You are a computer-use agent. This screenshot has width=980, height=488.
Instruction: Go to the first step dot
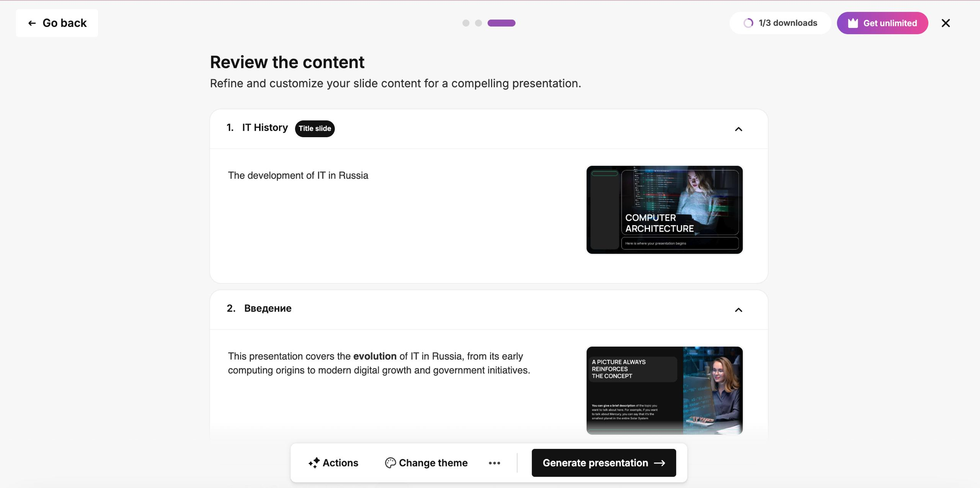pyautogui.click(x=465, y=23)
